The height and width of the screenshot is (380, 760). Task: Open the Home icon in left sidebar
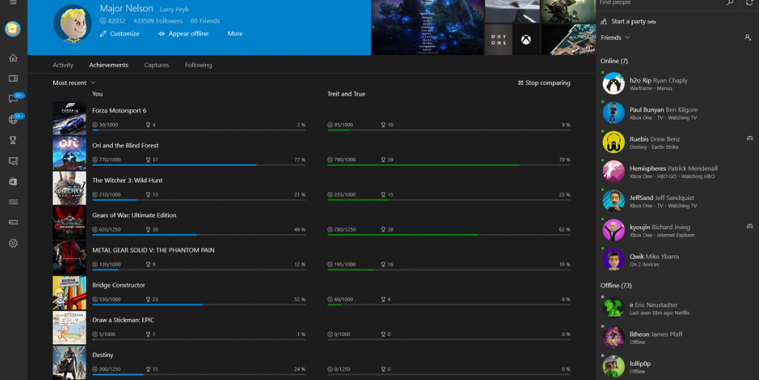point(13,58)
